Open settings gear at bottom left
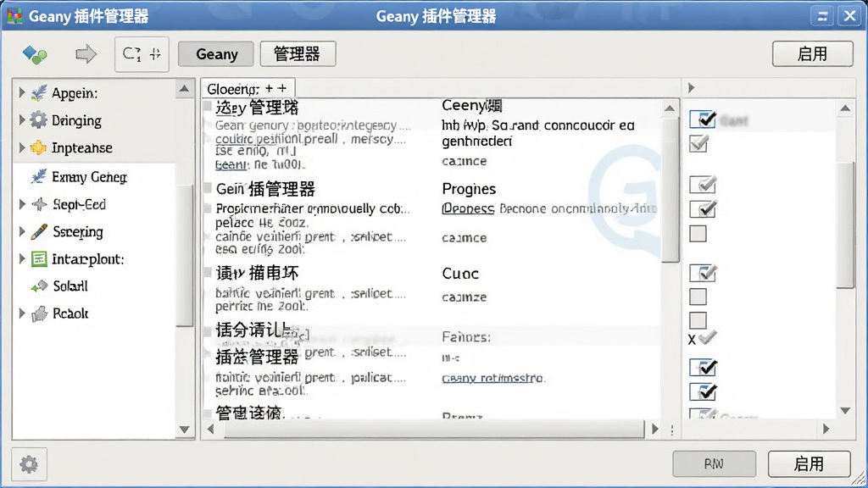Viewport: 868px width, 488px height. pyautogui.click(x=29, y=463)
